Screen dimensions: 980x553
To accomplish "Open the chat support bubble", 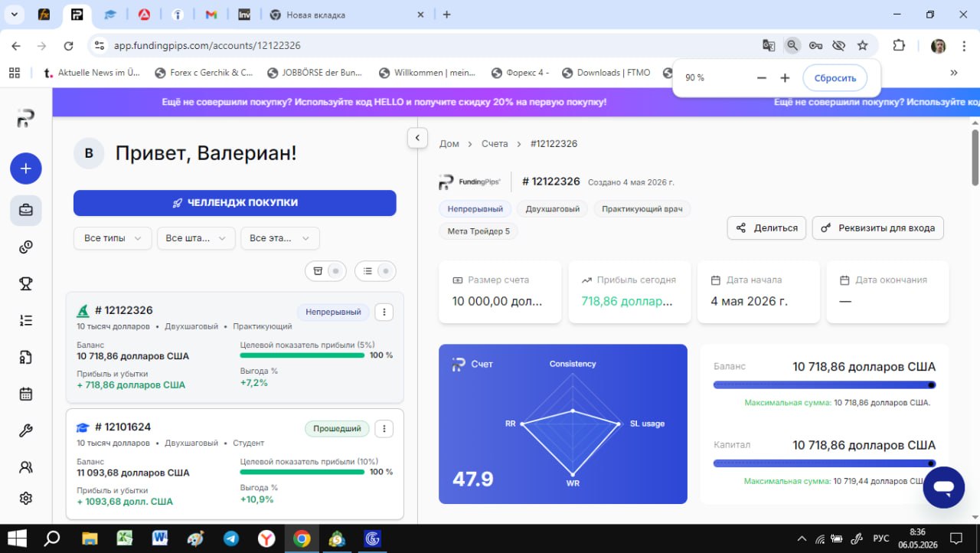I will (943, 487).
